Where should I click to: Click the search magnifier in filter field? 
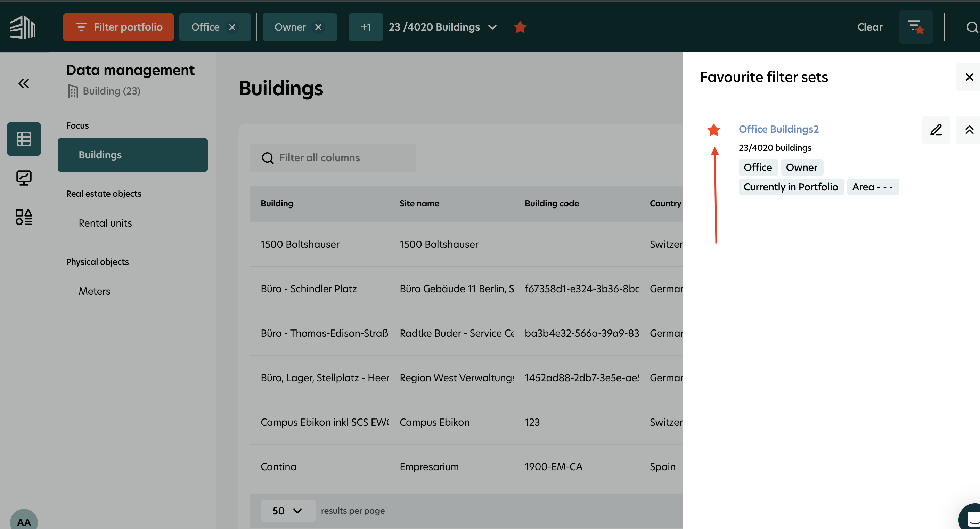(x=268, y=158)
